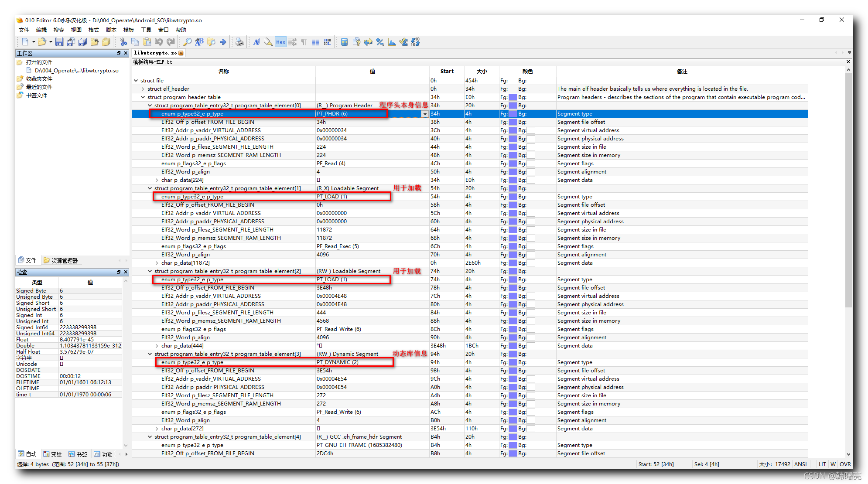Open the PT_PHDR value dropdown arrow
The width and height of the screenshot is (868, 484).
pos(424,114)
